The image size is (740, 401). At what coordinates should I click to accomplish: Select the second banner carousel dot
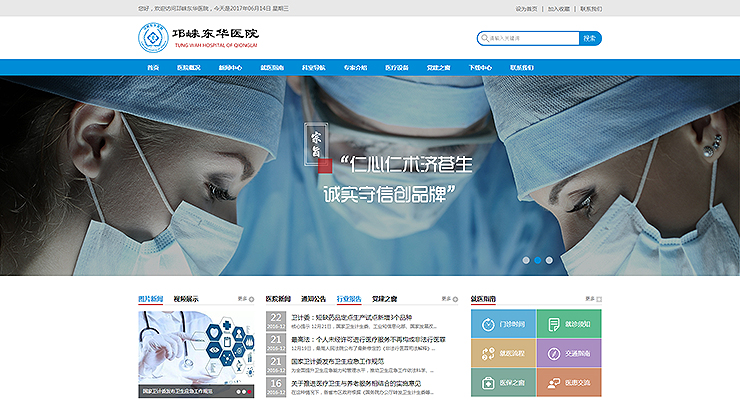pyautogui.click(x=537, y=260)
